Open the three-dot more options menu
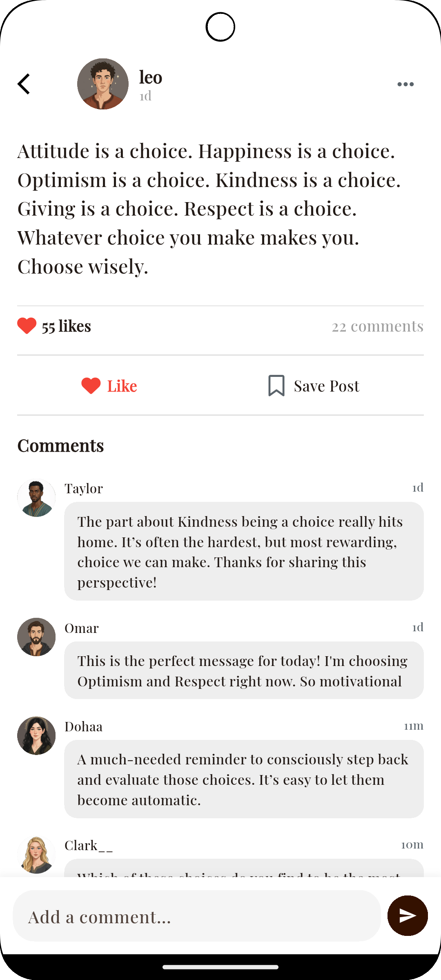 tap(405, 84)
